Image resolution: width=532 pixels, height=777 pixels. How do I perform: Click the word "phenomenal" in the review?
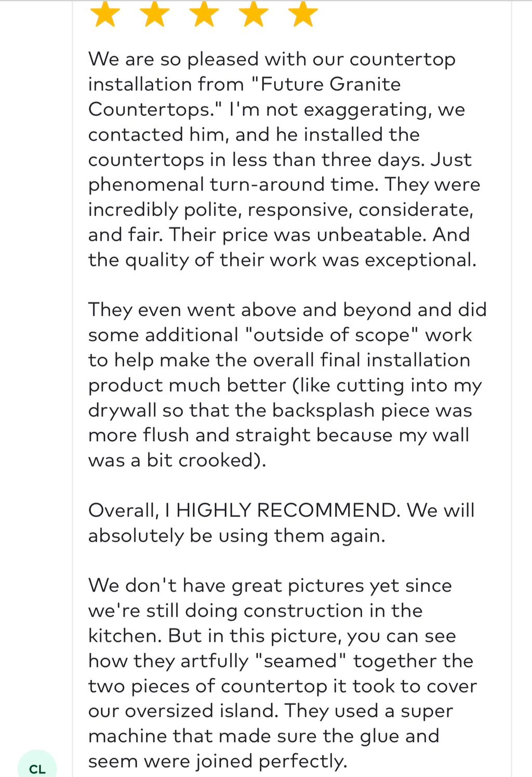click(x=147, y=185)
